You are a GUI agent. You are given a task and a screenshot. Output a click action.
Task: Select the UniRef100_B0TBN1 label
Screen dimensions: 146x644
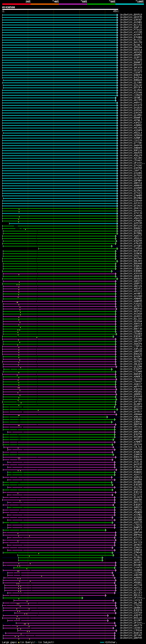(x=131, y=233)
